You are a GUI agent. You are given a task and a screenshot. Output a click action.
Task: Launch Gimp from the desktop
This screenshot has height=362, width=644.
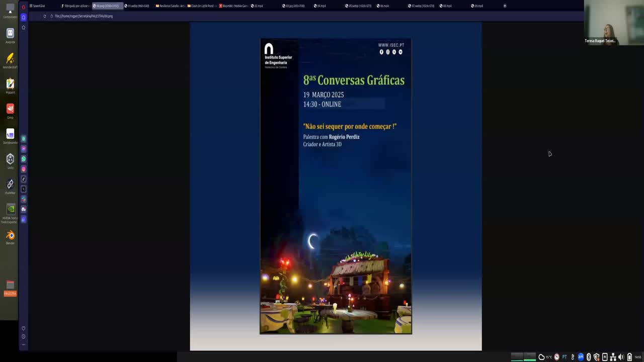10,111
